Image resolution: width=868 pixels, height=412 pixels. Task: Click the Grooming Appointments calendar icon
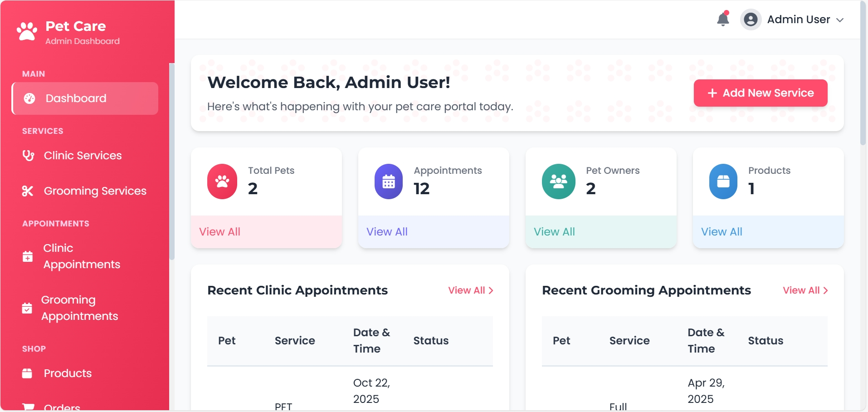pos(28,308)
